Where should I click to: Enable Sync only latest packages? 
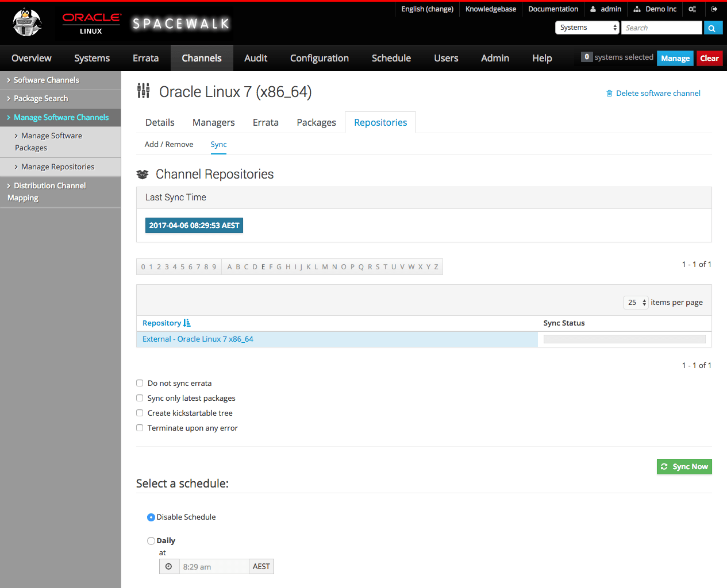tap(140, 398)
